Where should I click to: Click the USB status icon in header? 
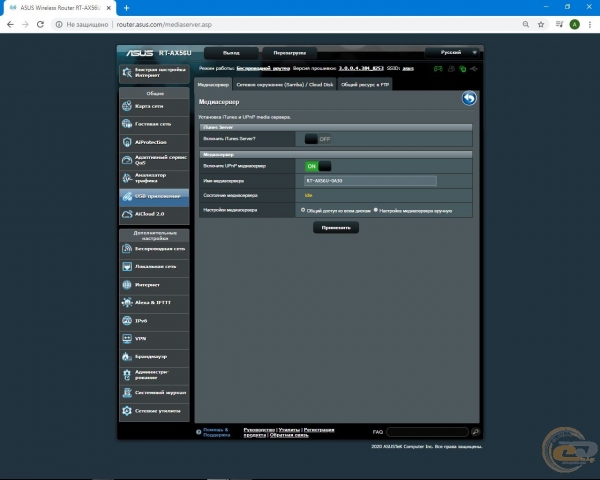click(474, 69)
